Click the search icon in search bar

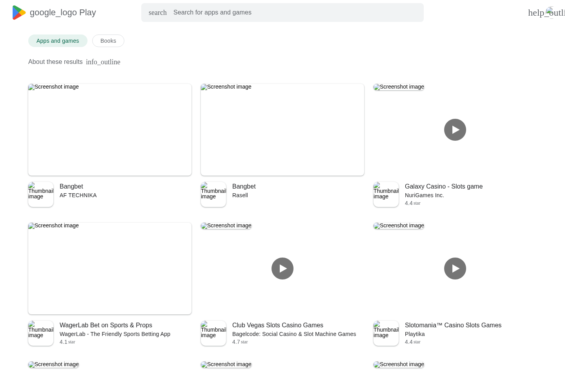click(x=158, y=13)
